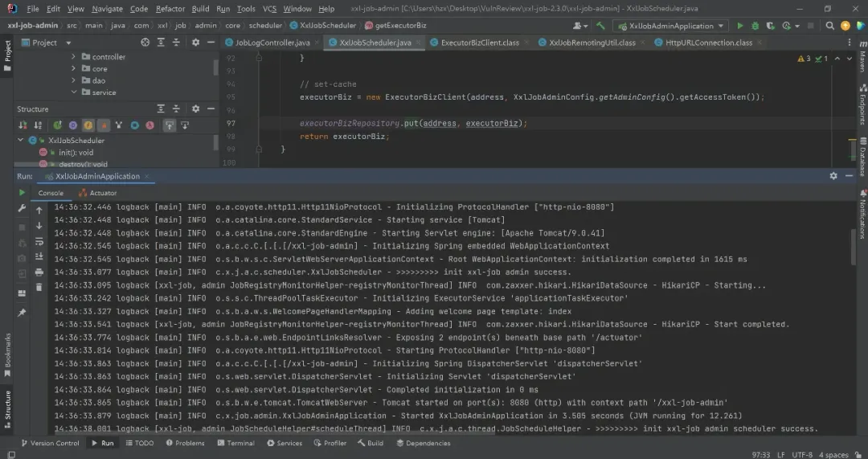This screenshot has height=459, width=868.
Task: Clear console output with the trash icon
Action: click(x=39, y=287)
